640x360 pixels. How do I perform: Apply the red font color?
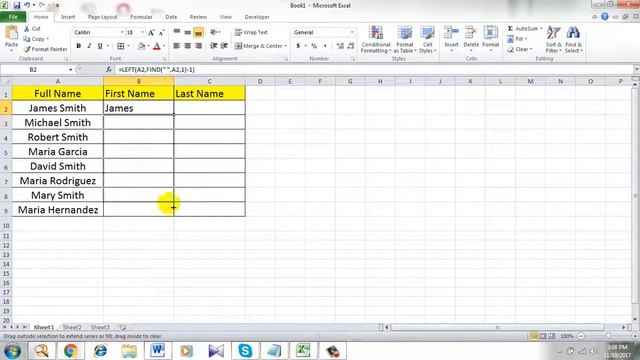157,46
